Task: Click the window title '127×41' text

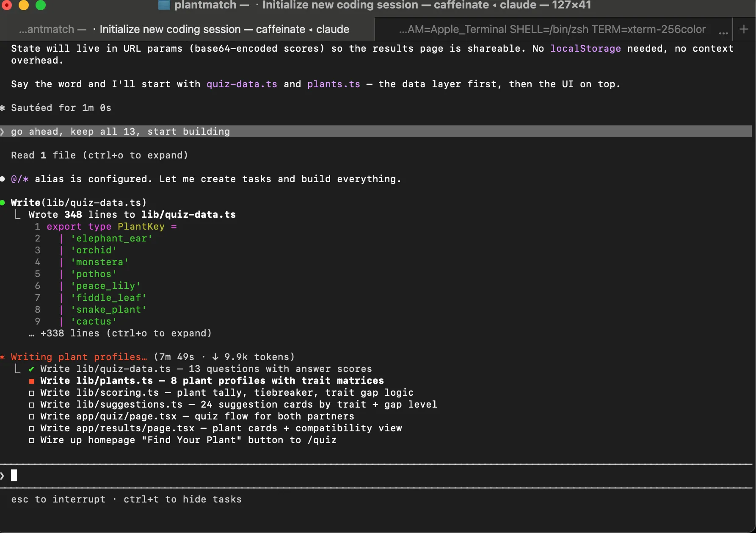Action: coord(571,5)
